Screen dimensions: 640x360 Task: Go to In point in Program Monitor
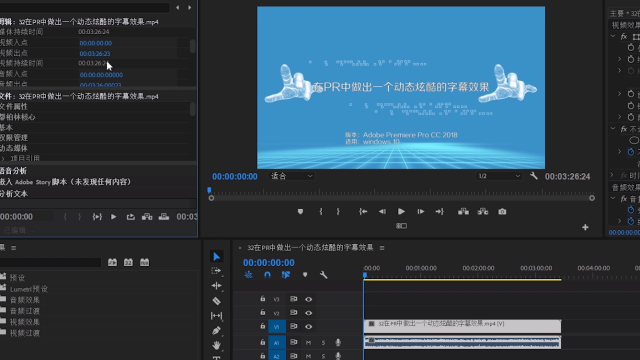pos(363,211)
